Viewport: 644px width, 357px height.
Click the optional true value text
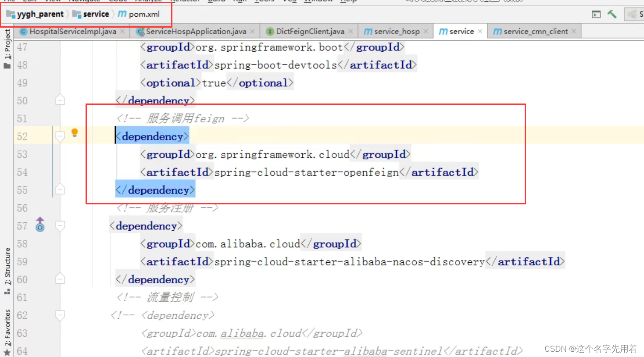coord(214,83)
